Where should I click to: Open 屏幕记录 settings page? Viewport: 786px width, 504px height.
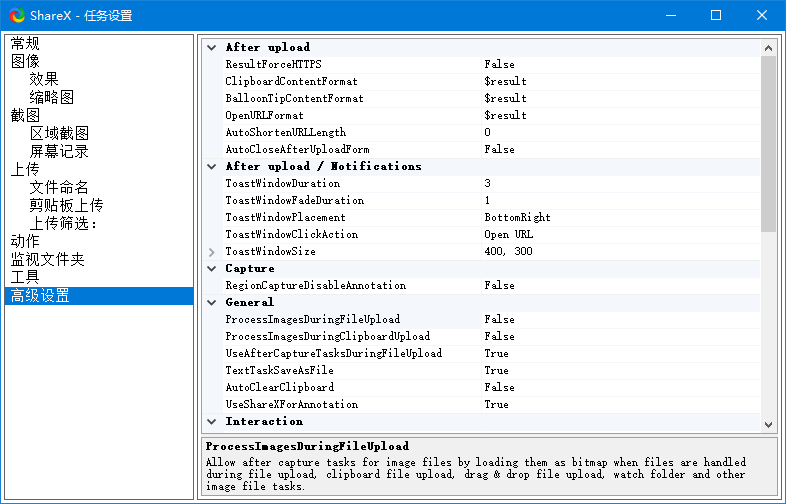59,151
